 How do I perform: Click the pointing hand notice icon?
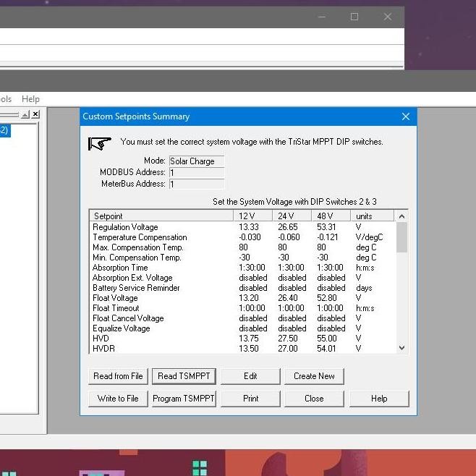(99, 143)
